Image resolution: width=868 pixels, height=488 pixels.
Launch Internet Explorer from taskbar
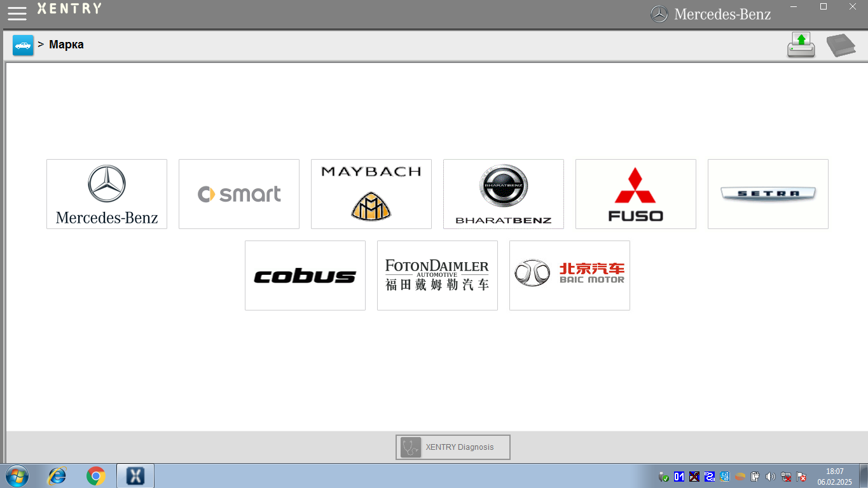(57, 476)
